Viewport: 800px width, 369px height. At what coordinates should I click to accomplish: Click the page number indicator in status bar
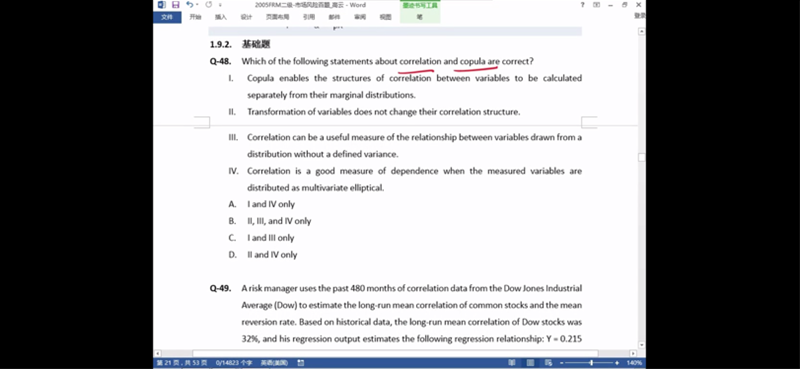(182, 363)
